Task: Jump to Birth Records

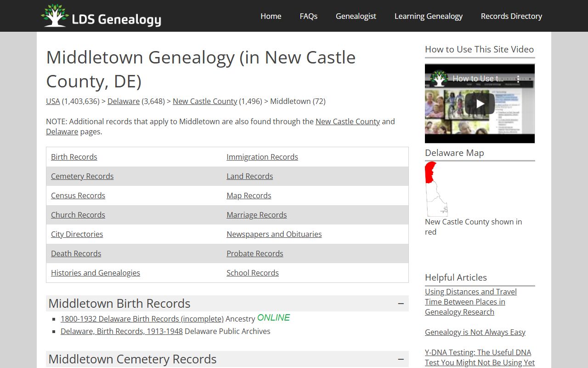Action: click(x=74, y=157)
